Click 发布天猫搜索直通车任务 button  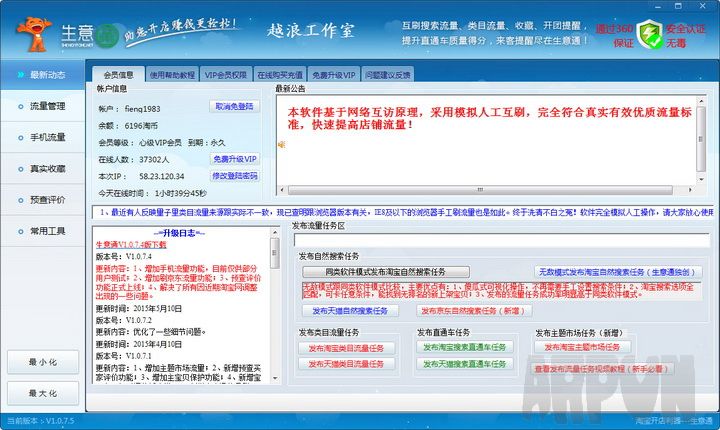coord(465,364)
